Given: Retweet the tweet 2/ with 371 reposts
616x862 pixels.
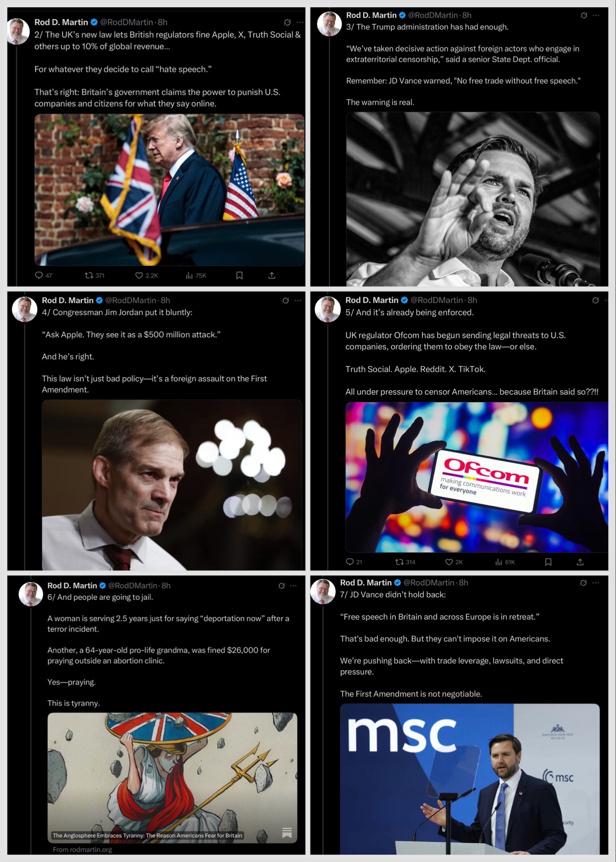Looking at the screenshot, I should [89, 275].
